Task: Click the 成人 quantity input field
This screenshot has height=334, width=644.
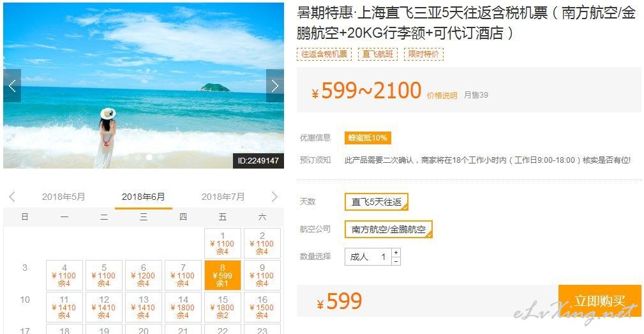Action: [368, 257]
